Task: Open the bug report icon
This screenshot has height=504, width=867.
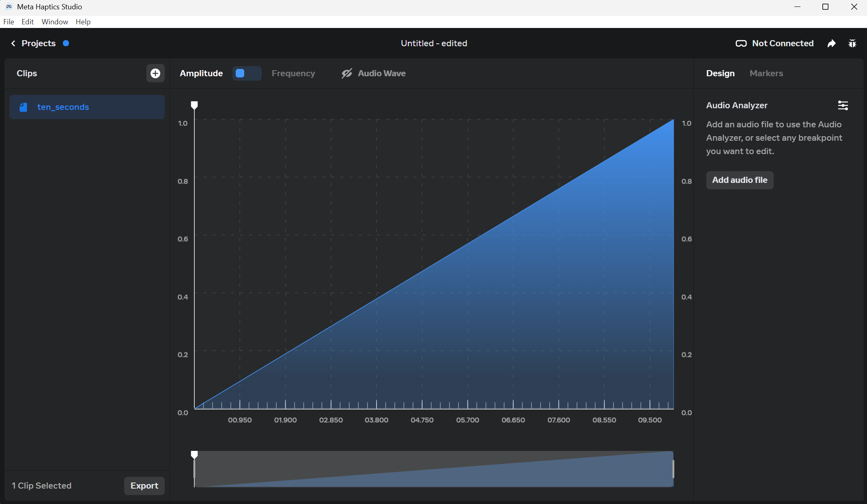Action: pos(852,43)
